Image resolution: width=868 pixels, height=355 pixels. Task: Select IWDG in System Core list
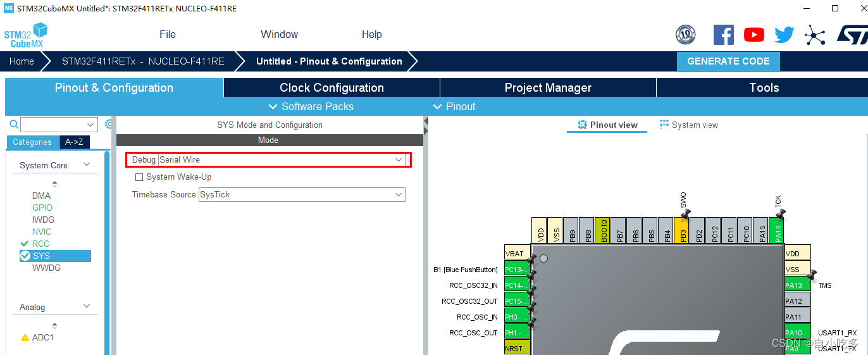43,220
